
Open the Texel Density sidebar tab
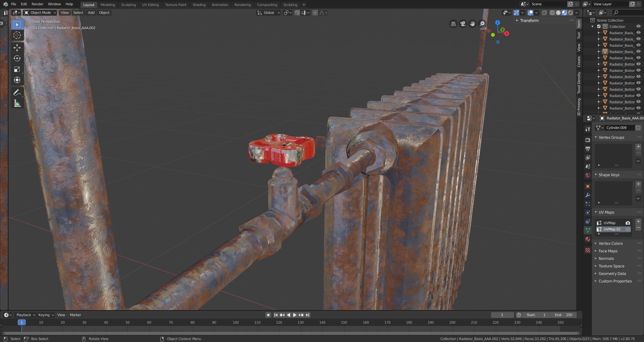(579, 83)
